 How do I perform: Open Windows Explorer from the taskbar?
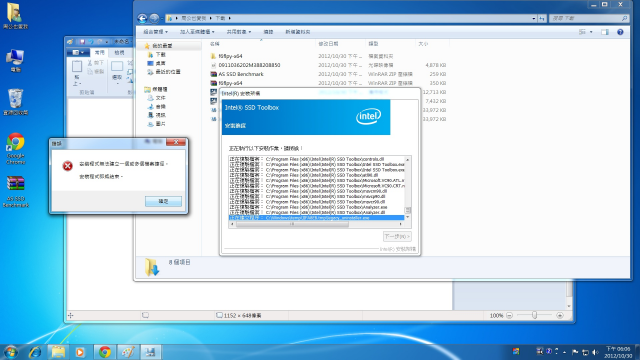pos(58,352)
